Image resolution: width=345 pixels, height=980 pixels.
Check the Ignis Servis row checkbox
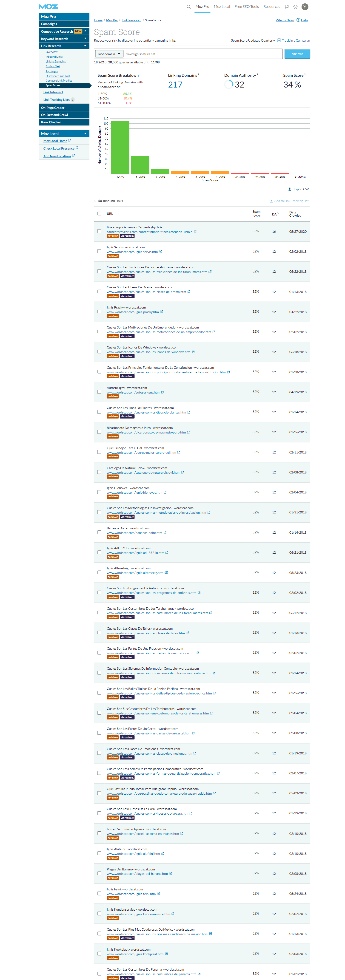pyautogui.click(x=99, y=252)
